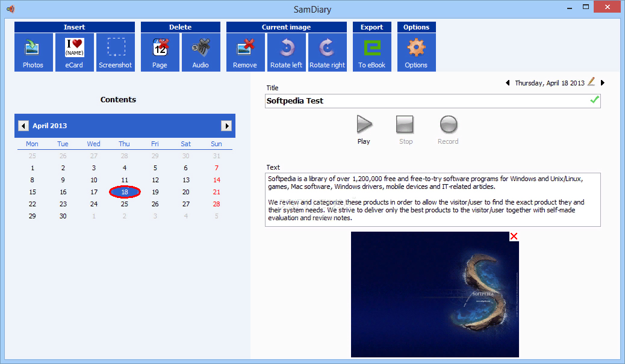Click the Thursday, April 18 2013 date label

550,83
